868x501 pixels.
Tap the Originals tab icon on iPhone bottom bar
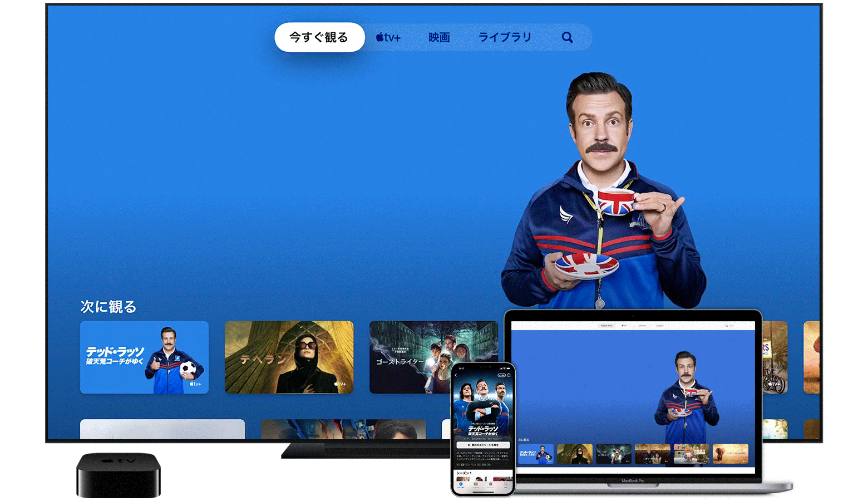coord(476,485)
